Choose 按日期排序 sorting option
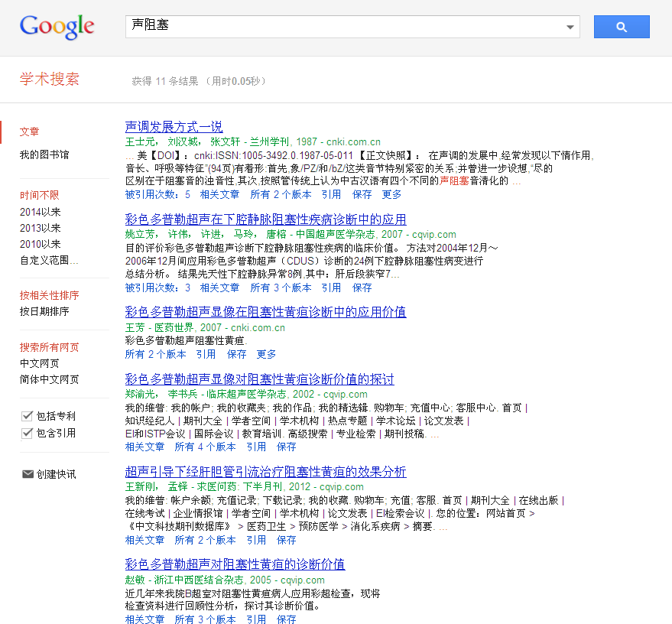The width and height of the screenshot is (672, 624). tap(44, 311)
